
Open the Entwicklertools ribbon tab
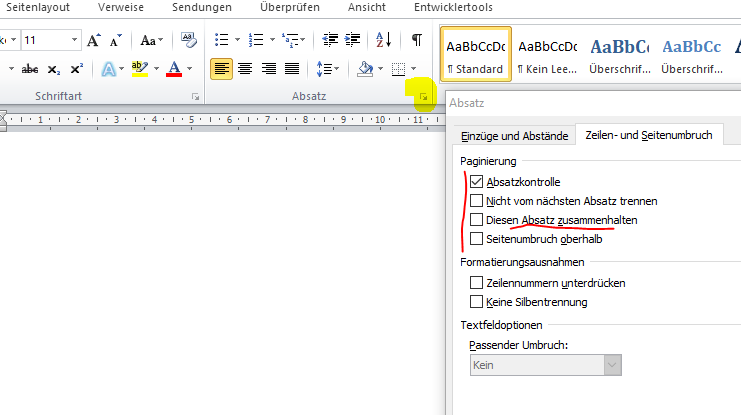(453, 8)
